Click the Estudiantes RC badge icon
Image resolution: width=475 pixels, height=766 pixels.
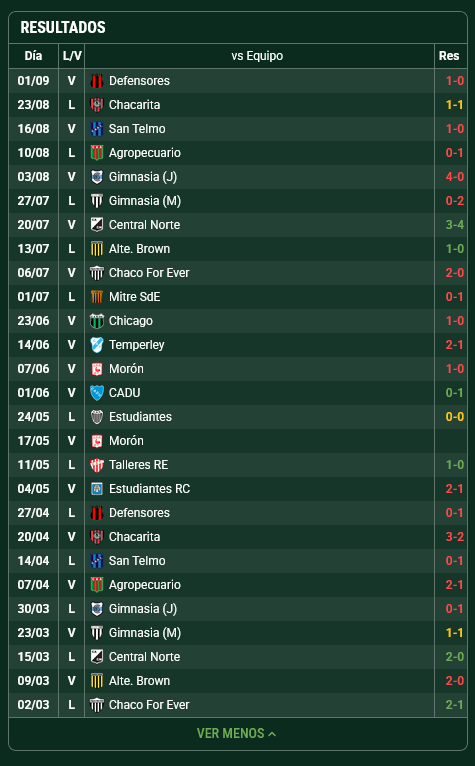[x=97, y=489]
